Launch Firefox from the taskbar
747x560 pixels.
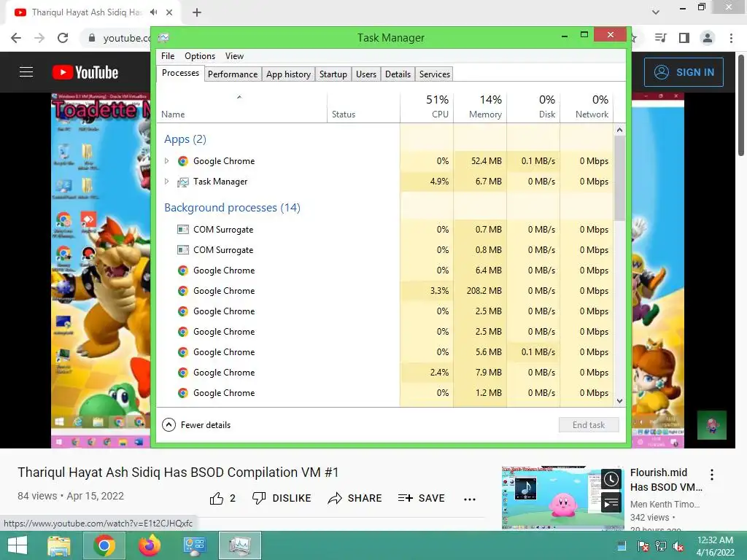coord(149,545)
